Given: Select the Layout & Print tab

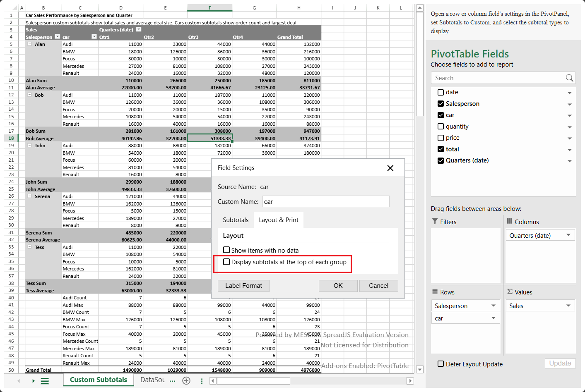Looking at the screenshot, I should (x=279, y=220).
